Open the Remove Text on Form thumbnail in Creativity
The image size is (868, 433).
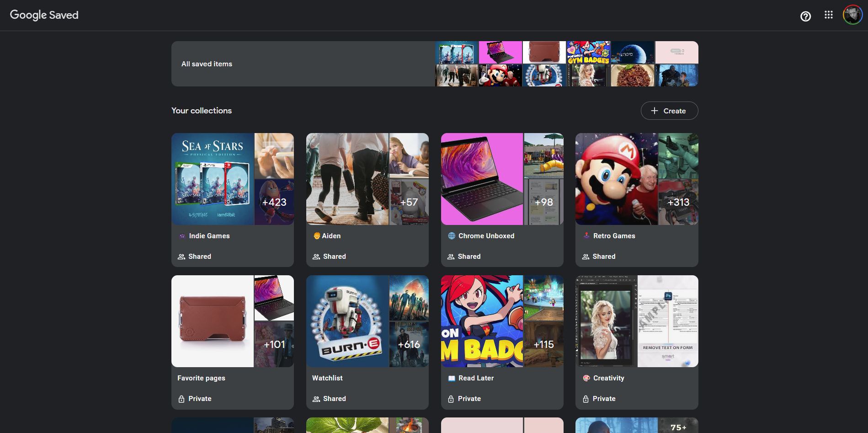pyautogui.click(x=668, y=321)
